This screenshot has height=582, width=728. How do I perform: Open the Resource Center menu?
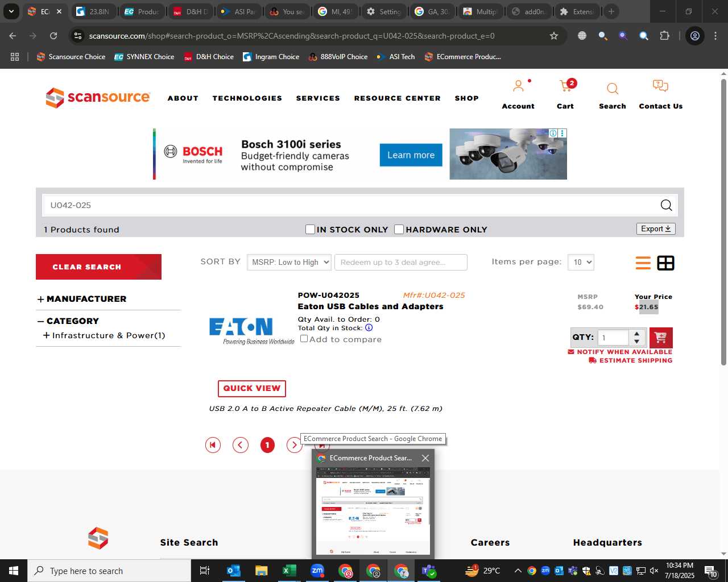pyautogui.click(x=397, y=98)
